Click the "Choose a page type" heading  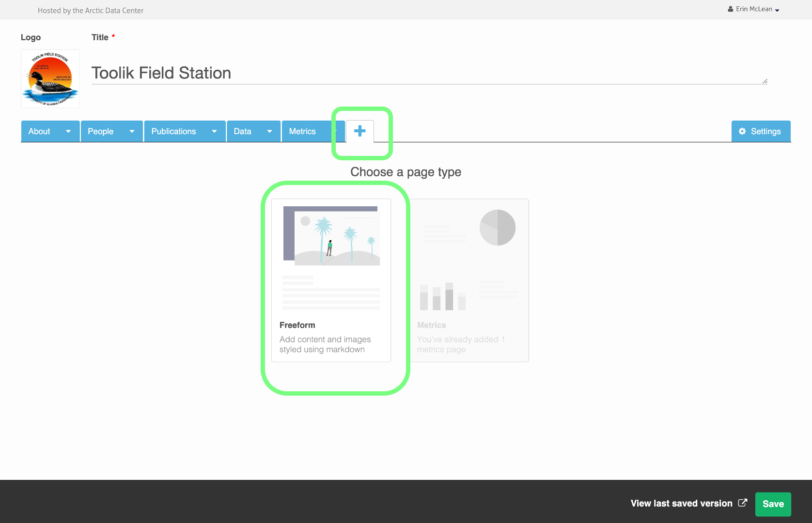click(x=406, y=172)
